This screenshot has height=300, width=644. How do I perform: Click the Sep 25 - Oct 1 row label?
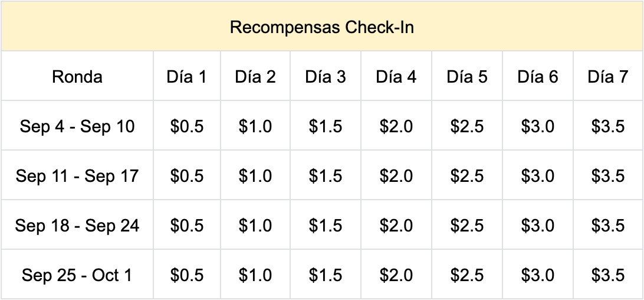(x=77, y=275)
